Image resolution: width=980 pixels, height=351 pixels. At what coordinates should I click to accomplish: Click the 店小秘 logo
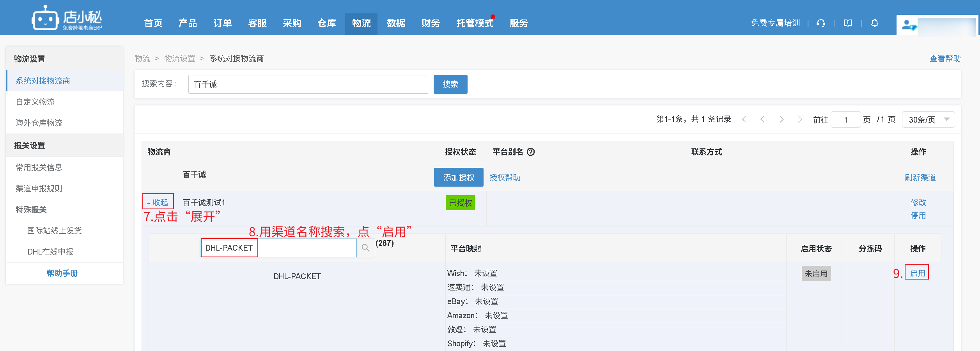67,18
